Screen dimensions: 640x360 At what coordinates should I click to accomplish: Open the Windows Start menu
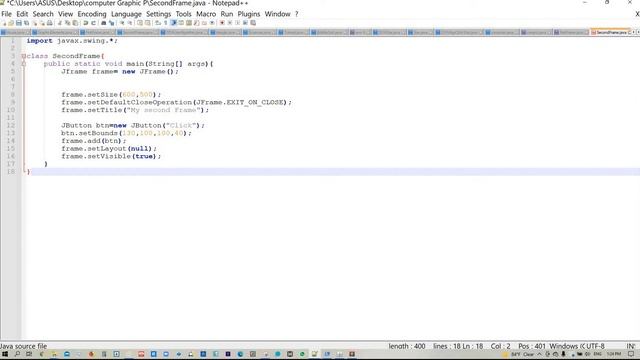coord(5,354)
